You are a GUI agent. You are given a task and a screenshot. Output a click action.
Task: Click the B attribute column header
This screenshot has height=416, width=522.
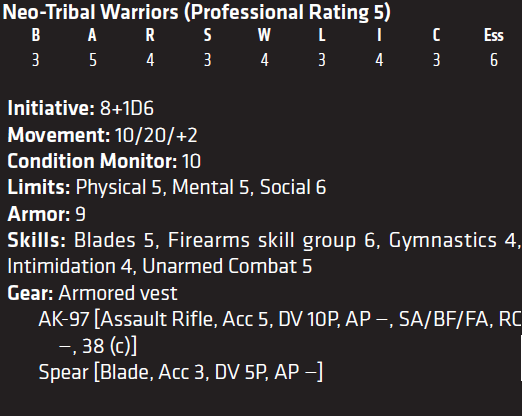coord(36,35)
